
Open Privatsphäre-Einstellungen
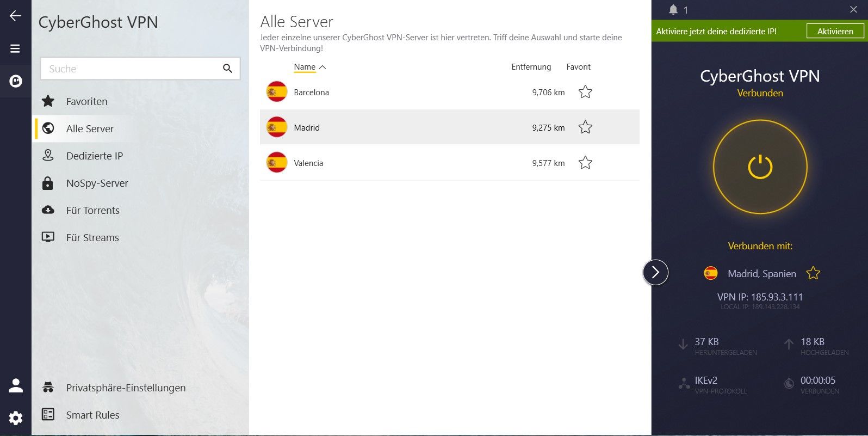[x=126, y=388]
